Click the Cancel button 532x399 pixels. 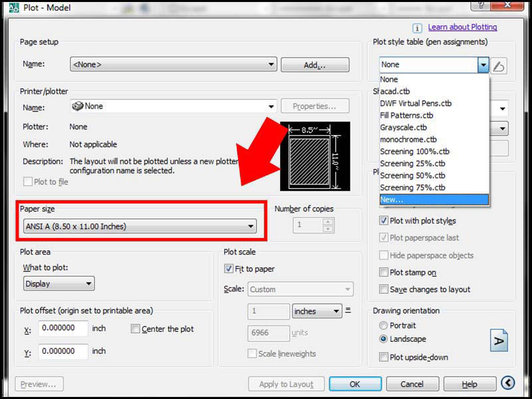(412, 384)
